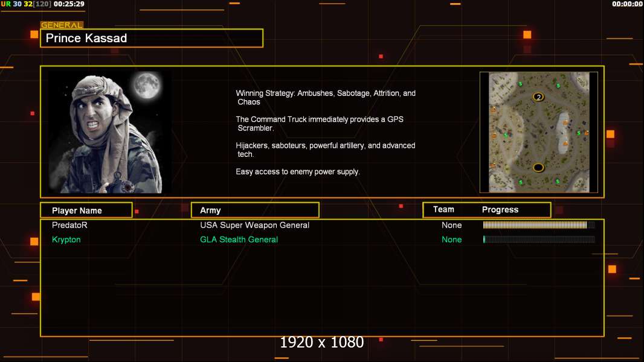Click the Hijackers, saboteurs description text
Viewport: 644px width, 362px height.
pos(325,150)
